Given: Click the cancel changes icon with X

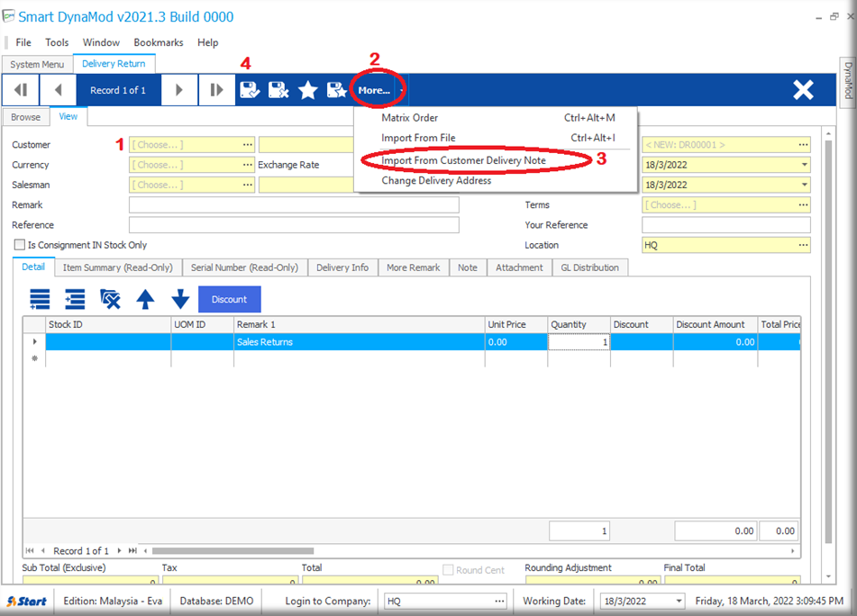Looking at the screenshot, I should [278, 90].
